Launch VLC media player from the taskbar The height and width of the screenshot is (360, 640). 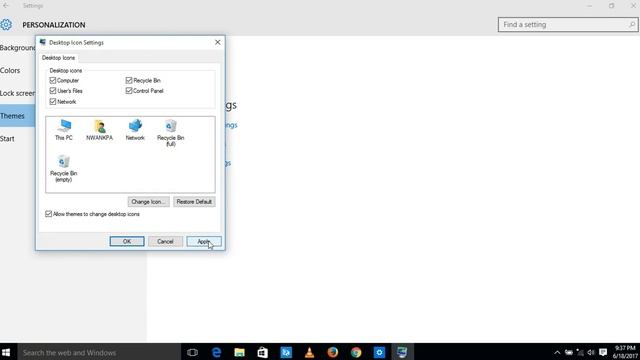[309, 352]
